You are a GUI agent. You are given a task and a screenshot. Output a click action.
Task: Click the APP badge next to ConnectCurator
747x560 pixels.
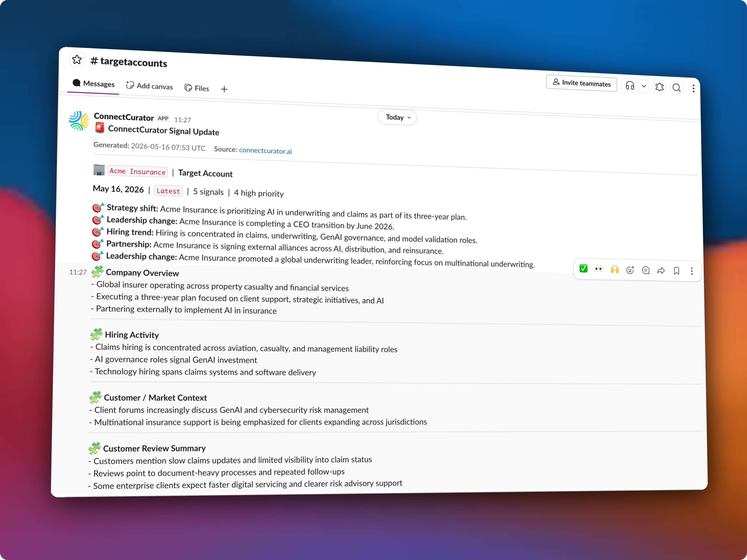pyautogui.click(x=163, y=118)
